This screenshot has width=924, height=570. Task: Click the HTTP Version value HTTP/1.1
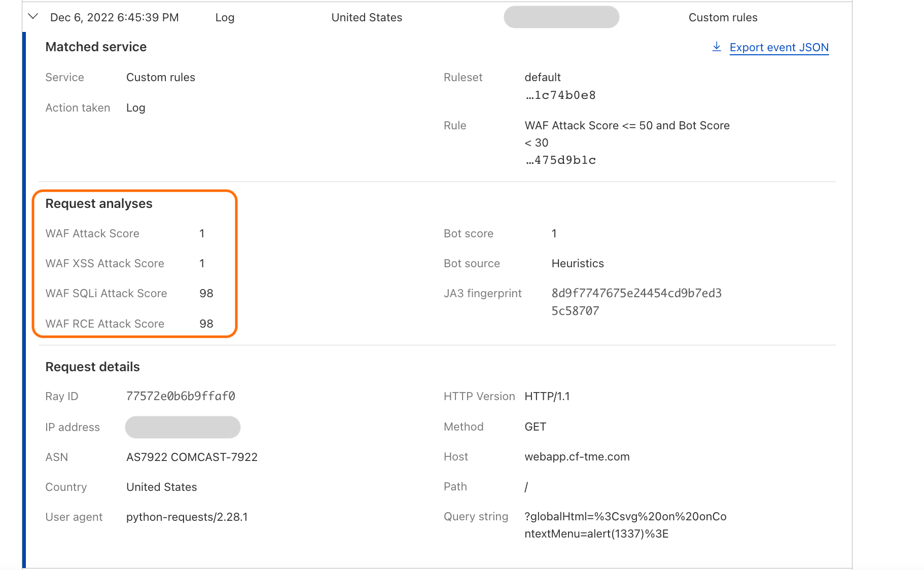click(x=547, y=396)
